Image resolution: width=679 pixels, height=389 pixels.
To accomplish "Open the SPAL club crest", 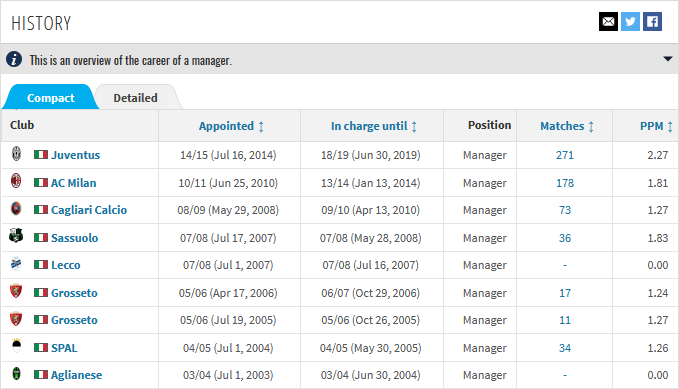I will [16, 346].
